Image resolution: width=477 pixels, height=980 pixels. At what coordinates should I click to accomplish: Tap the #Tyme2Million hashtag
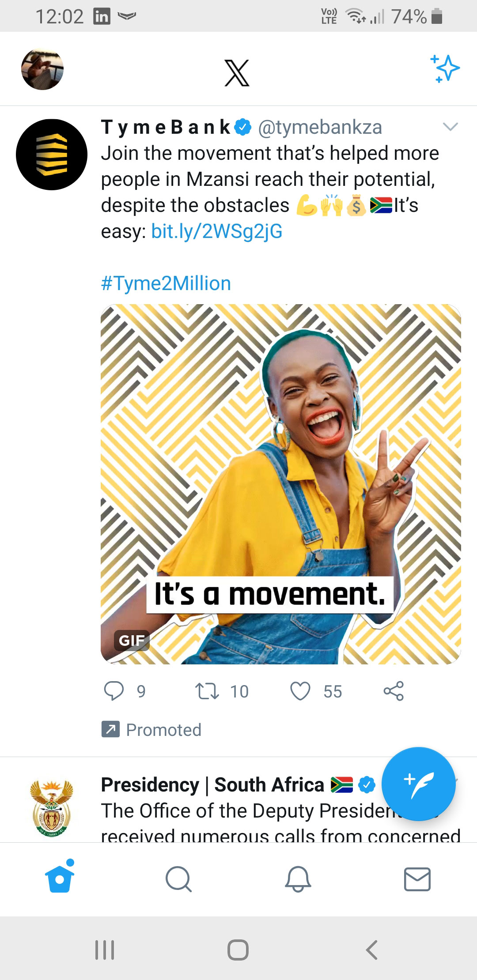click(x=166, y=283)
